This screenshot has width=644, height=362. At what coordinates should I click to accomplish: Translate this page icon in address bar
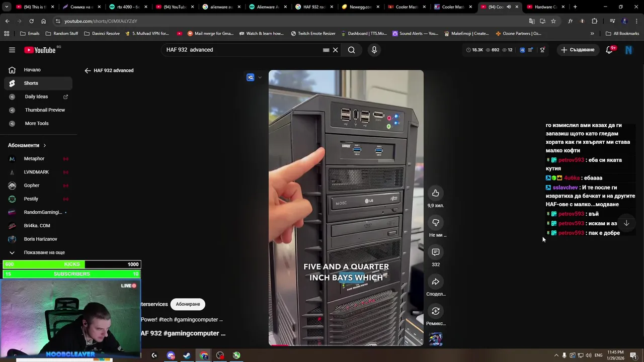click(x=532, y=21)
